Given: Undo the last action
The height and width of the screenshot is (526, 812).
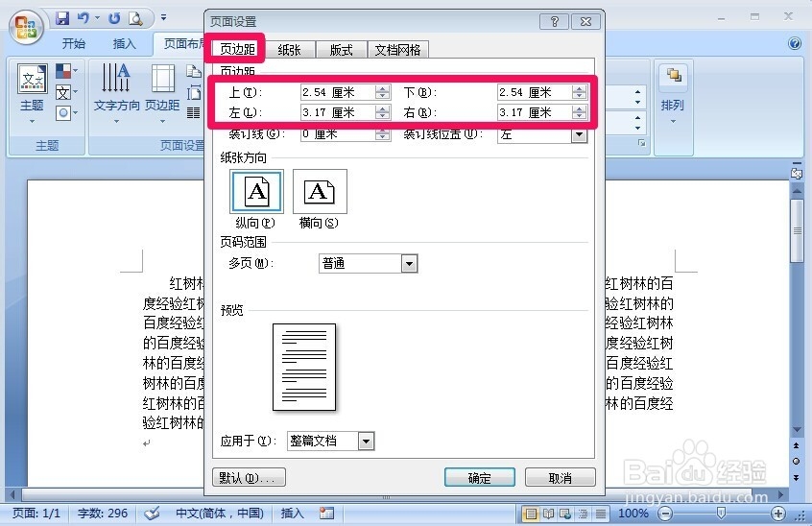Looking at the screenshot, I should point(83,18).
